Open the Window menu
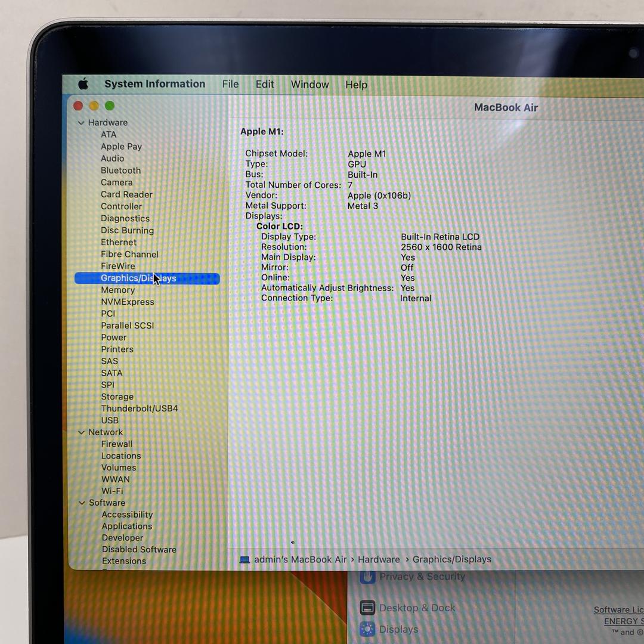The height and width of the screenshot is (644, 644). pyautogui.click(x=309, y=85)
